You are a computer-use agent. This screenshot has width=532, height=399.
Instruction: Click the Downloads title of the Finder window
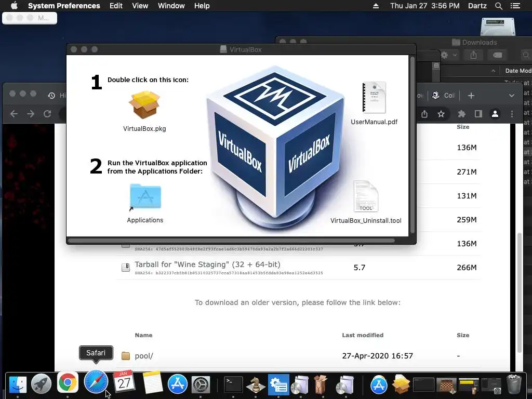479,43
